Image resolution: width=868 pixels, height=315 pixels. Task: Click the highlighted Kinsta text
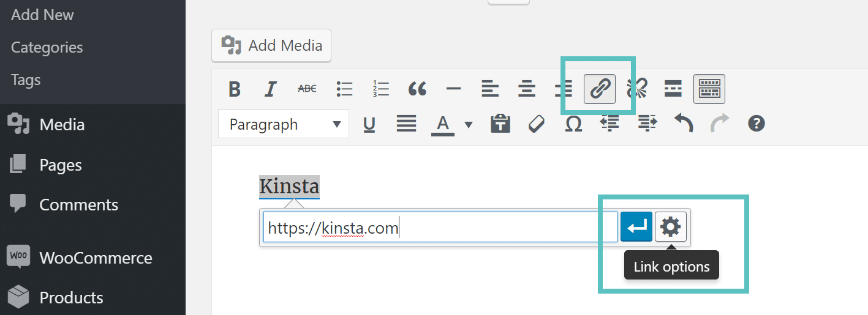tap(289, 186)
